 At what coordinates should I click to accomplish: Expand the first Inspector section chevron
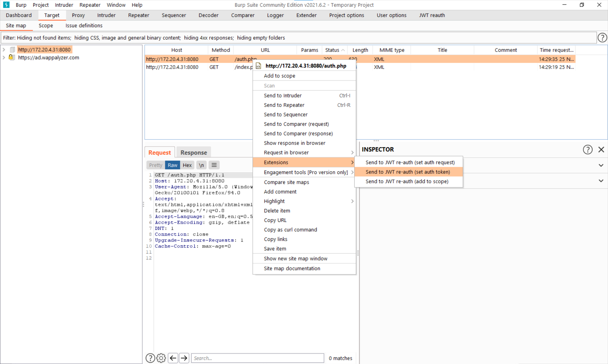point(601,165)
